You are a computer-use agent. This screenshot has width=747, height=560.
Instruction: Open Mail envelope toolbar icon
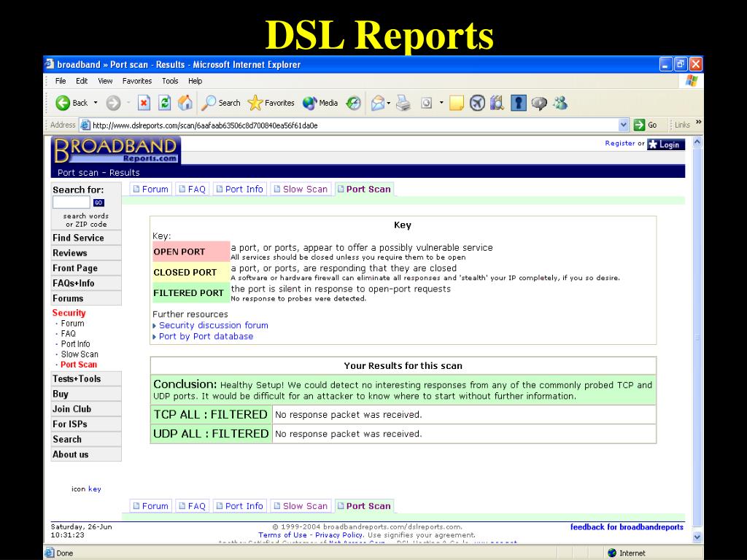378,103
